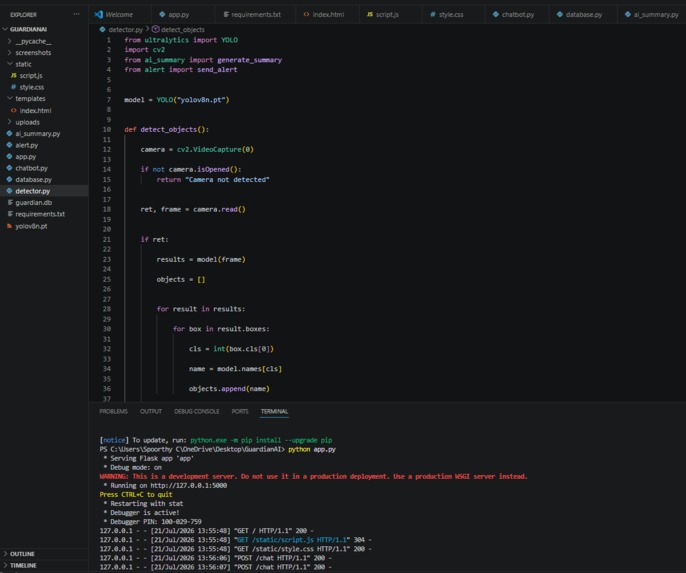Screen dimensions: 686x573
Task: Click detect_objects in the breadcrumb
Action: (x=183, y=30)
